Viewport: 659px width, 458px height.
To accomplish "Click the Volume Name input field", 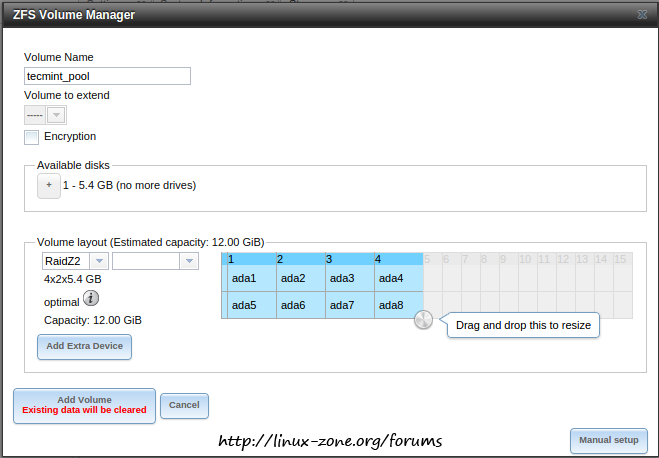I will pos(107,76).
